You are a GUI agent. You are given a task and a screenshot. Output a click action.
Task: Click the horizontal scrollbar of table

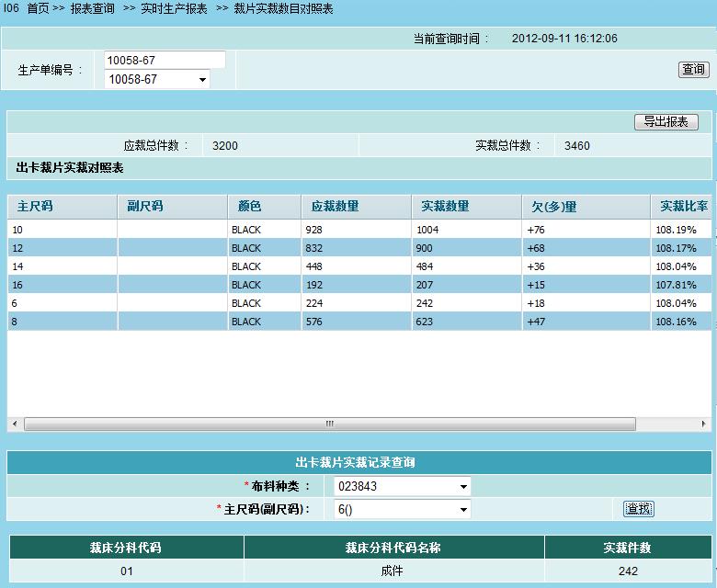(329, 424)
